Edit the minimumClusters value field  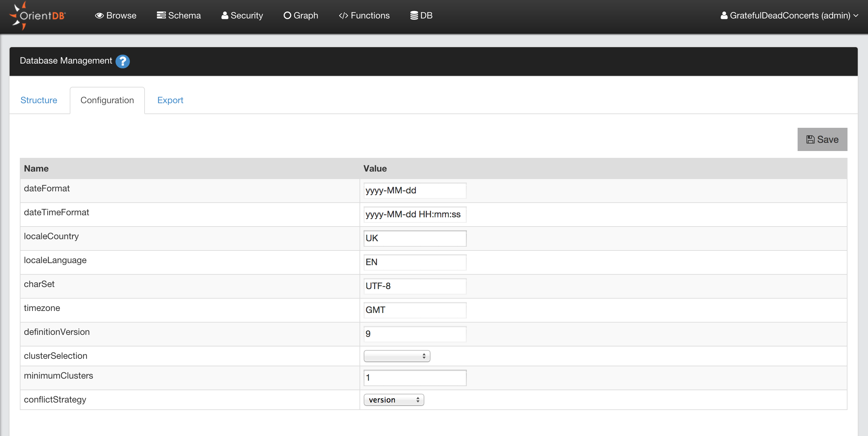(x=415, y=378)
